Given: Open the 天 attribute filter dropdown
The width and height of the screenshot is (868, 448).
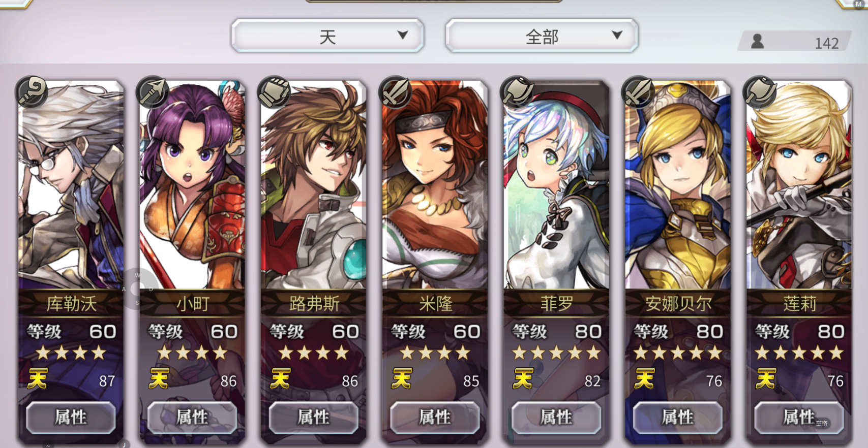Looking at the screenshot, I should tap(327, 36).
